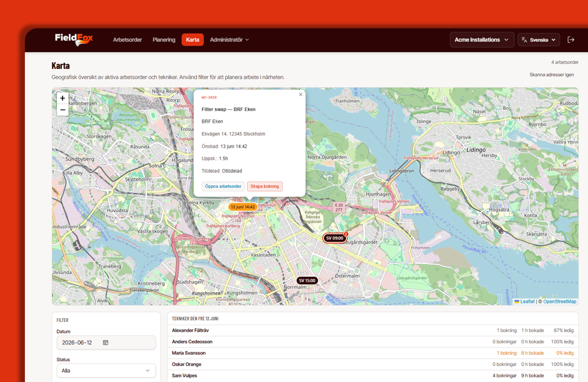588x382 pixels.
Task: Select technician row Sam Vulpes
Action: 373,375
